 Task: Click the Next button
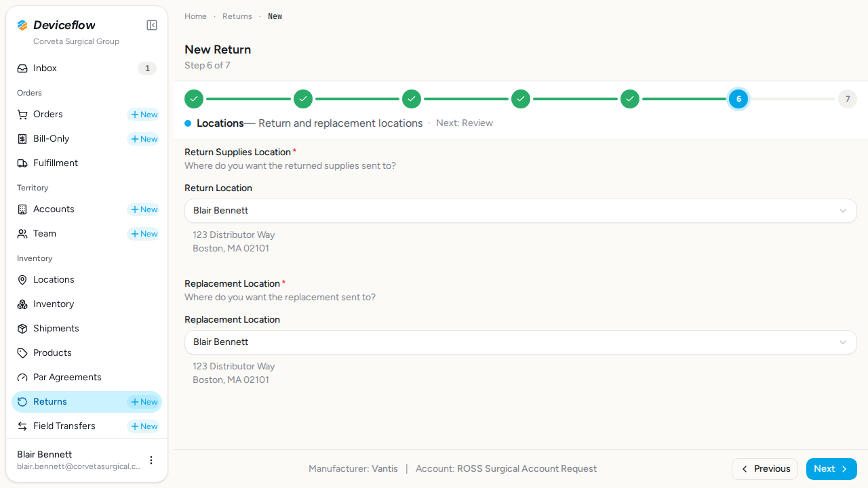(x=831, y=469)
